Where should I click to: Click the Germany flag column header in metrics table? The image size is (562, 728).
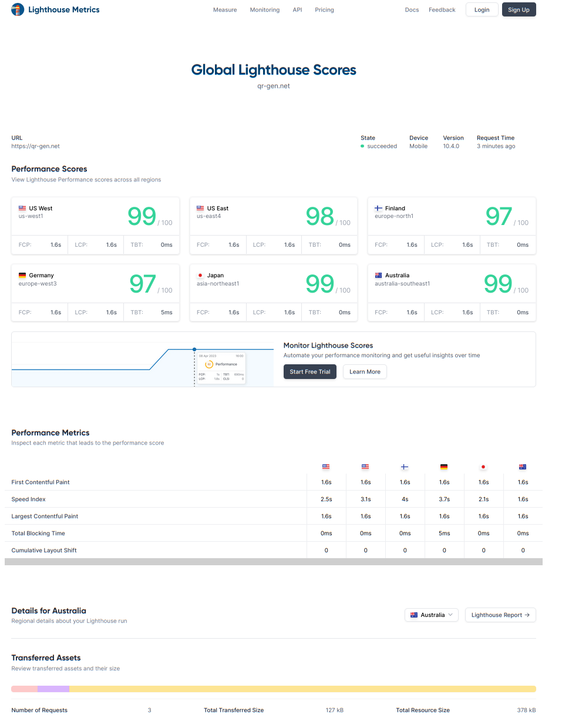444,467
